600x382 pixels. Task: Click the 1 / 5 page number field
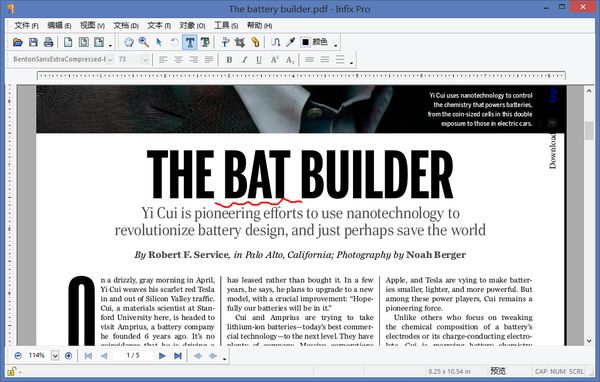pos(133,356)
